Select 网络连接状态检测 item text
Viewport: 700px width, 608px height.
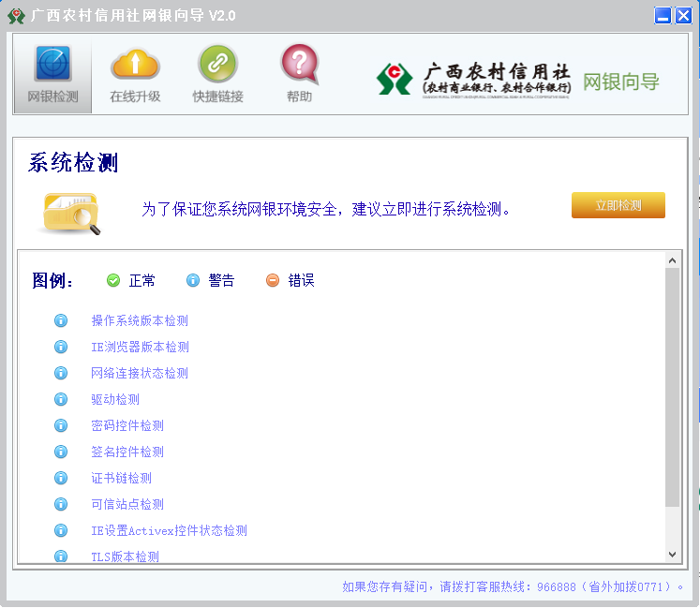point(140,373)
